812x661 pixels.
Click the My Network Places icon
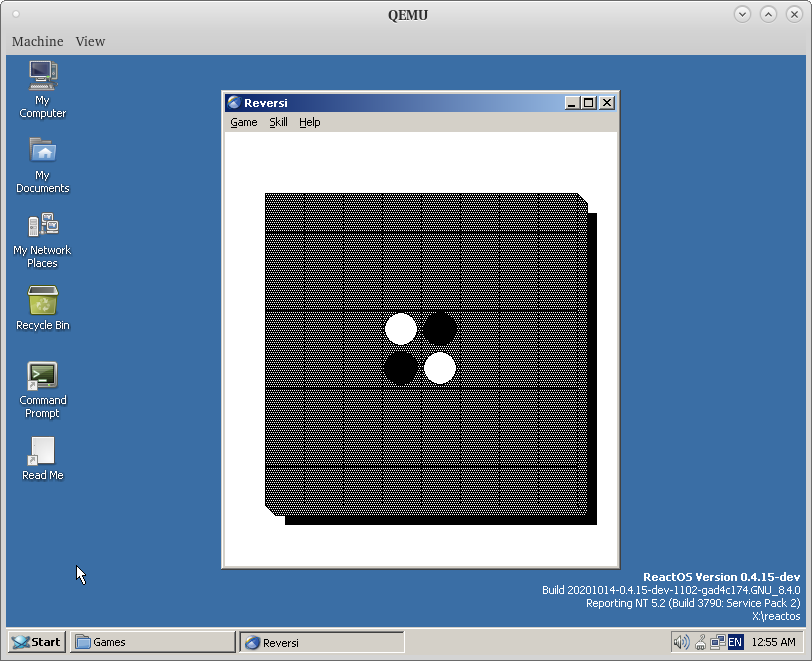[42, 226]
